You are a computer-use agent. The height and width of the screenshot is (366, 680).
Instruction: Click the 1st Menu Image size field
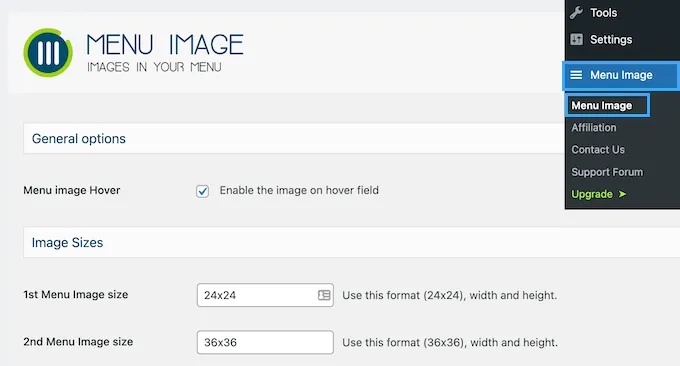(x=265, y=295)
